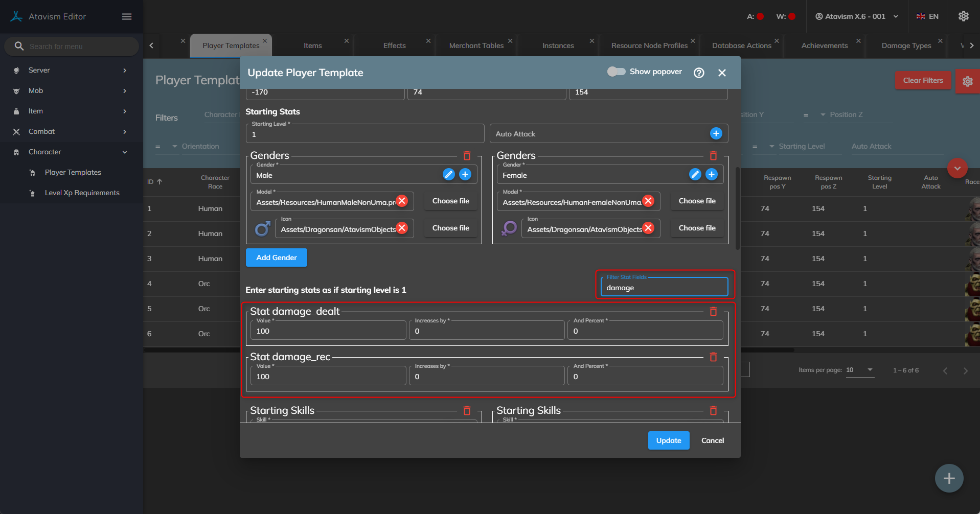Remove the Stat damage_dealt entry
Image resolution: width=980 pixels, height=514 pixels.
click(x=713, y=312)
